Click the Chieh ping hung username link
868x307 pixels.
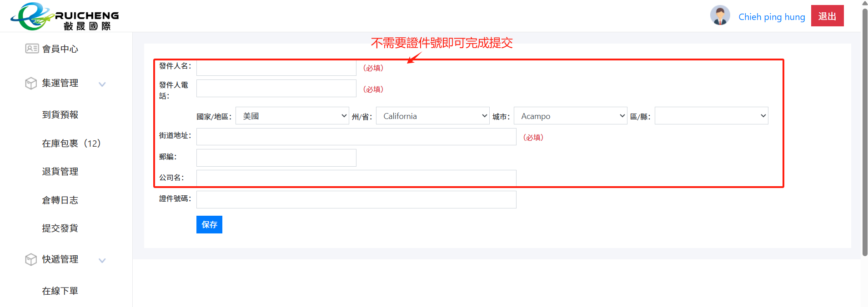point(771,17)
